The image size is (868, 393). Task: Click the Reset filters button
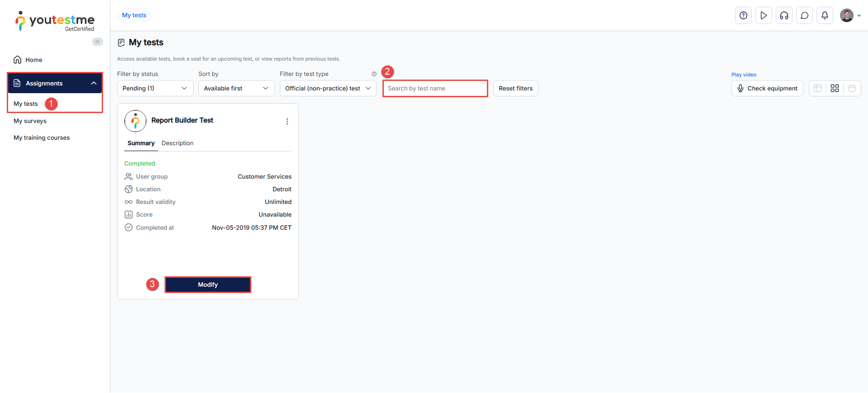click(x=515, y=88)
